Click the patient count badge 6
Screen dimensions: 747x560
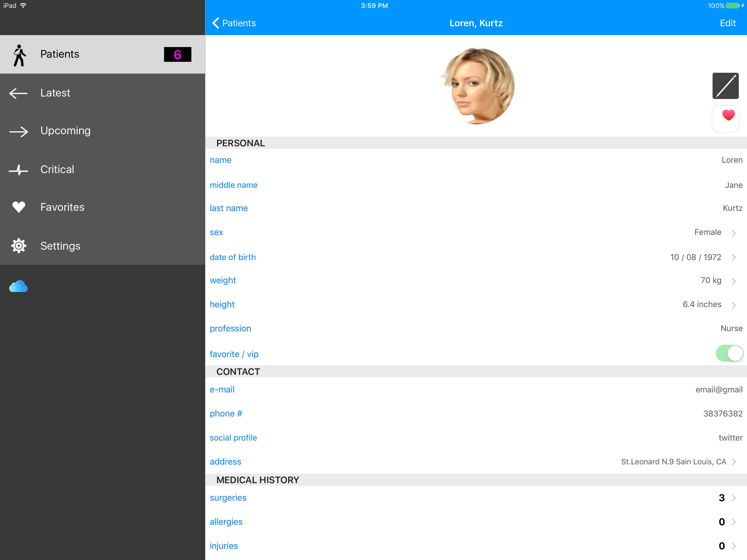[x=178, y=54]
